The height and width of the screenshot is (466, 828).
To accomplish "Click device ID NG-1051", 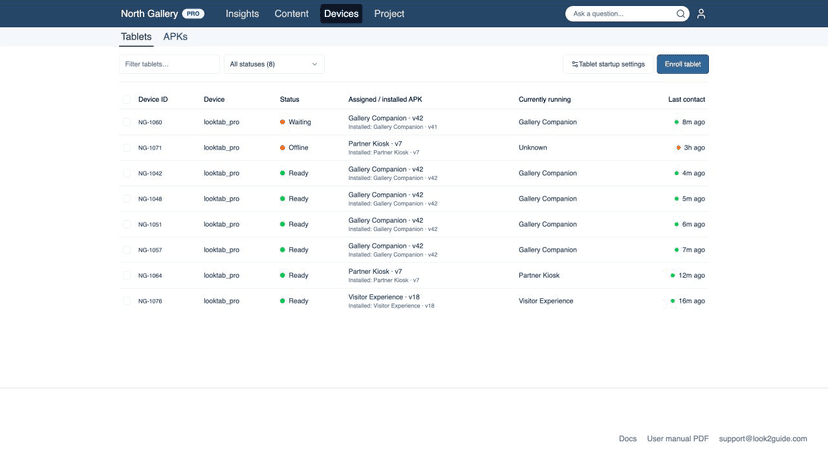I will [x=150, y=225].
